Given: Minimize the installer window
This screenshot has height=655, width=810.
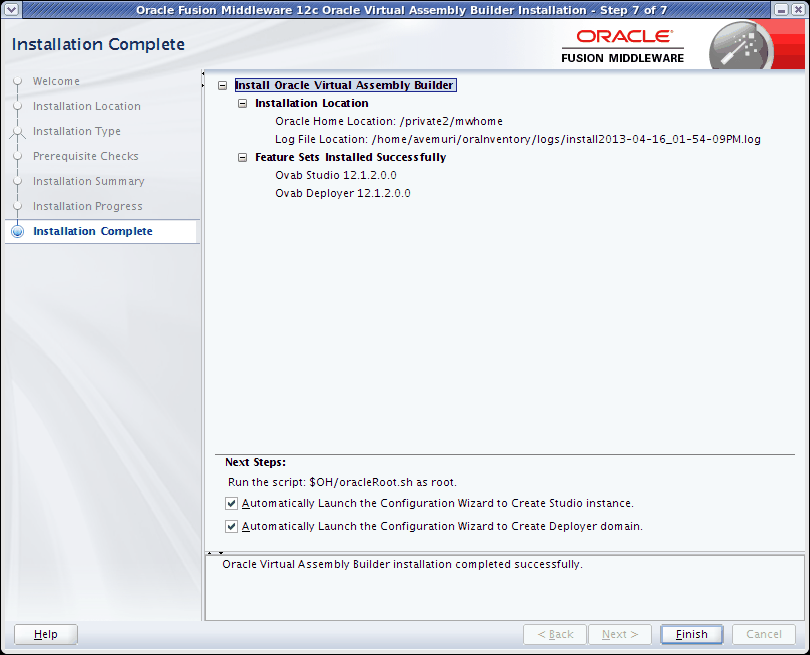Looking at the screenshot, I should click(782, 9).
